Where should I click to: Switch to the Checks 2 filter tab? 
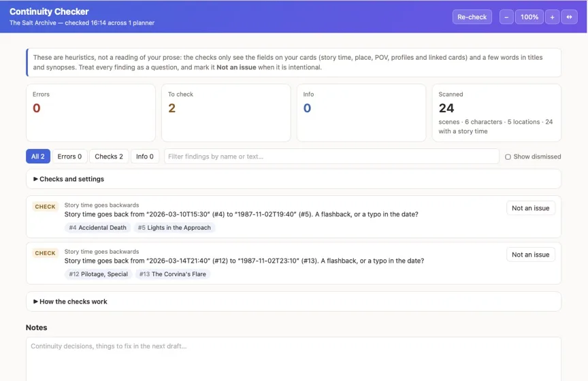click(x=109, y=156)
